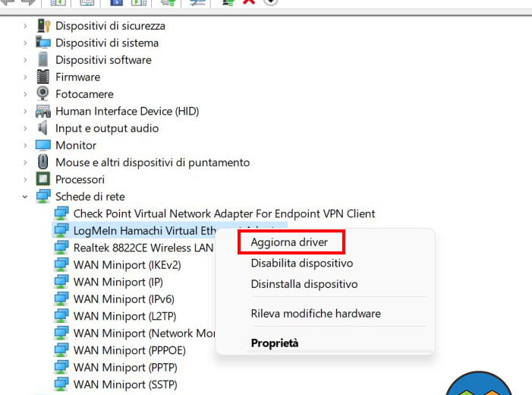Click the Dispositivi software icon
The width and height of the screenshot is (532, 395).
[x=43, y=60]
